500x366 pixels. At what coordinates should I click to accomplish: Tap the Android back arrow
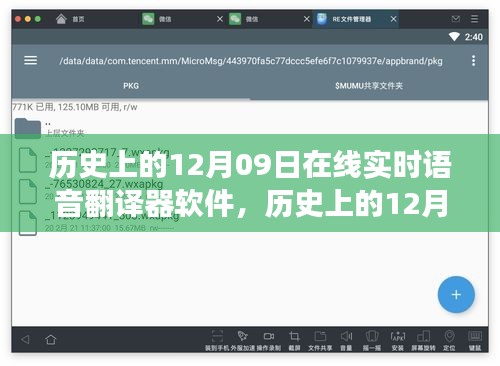click(x=25, y=340)
